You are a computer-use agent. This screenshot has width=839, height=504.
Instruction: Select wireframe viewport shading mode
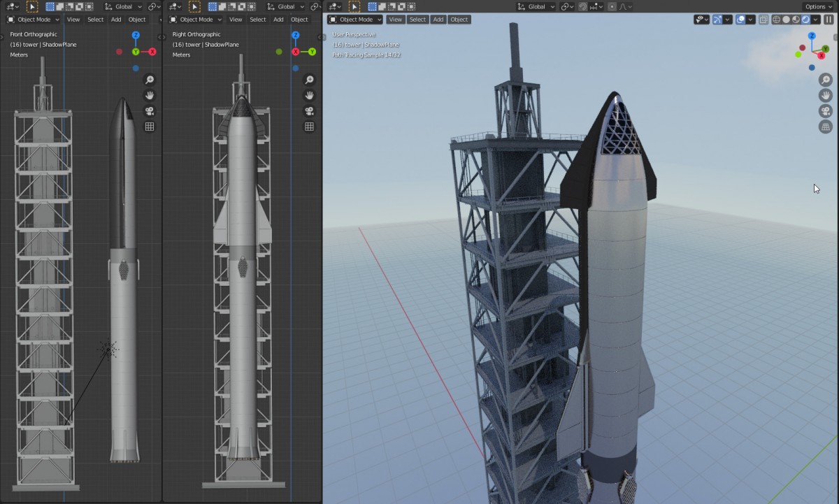click(776, 20)
